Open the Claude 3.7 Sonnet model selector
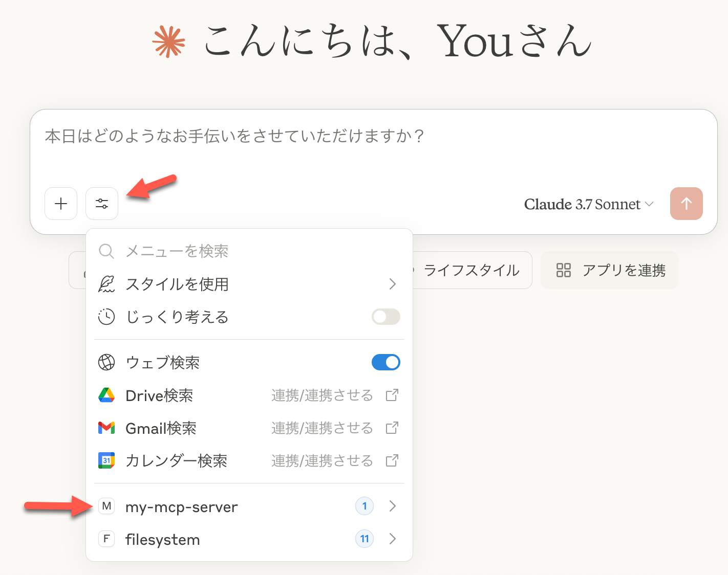This screenshot has height=575, width=728. pos(589,204)
